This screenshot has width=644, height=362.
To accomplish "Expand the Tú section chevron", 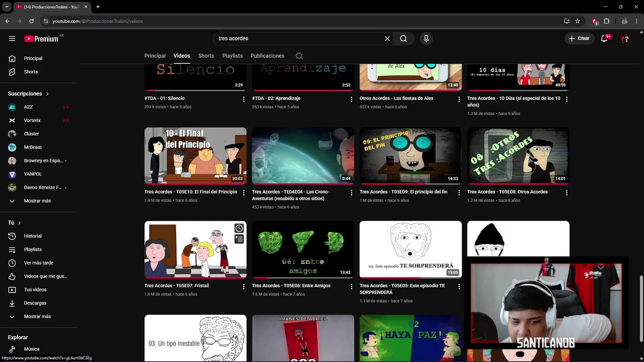I will [19, 223].
